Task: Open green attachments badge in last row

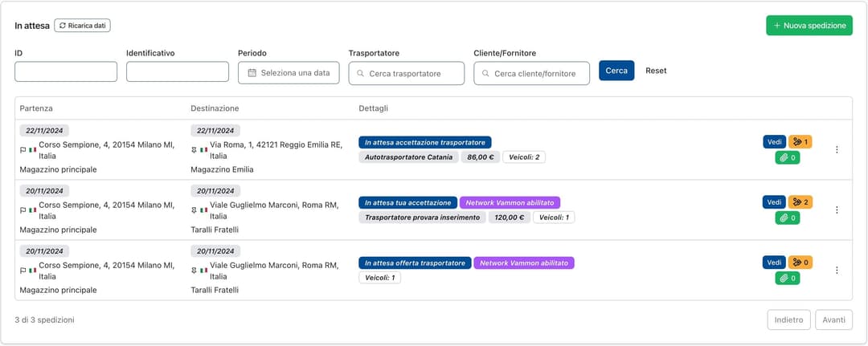Action: pos(787,278)
